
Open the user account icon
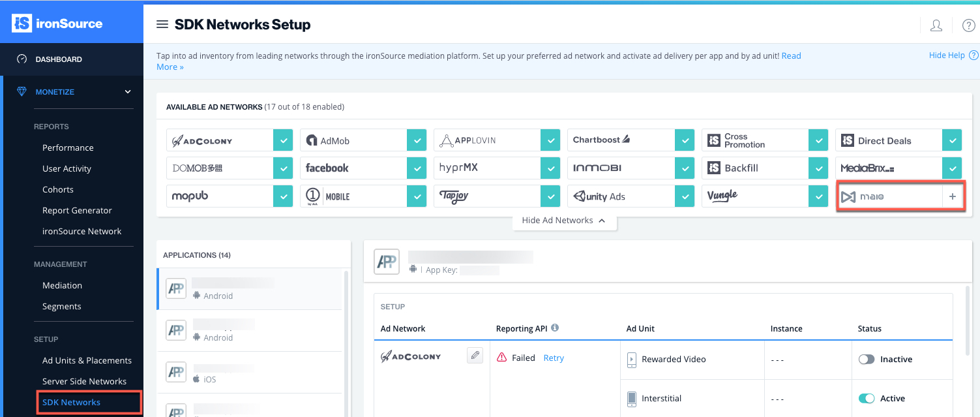click(x=936, y=25)
